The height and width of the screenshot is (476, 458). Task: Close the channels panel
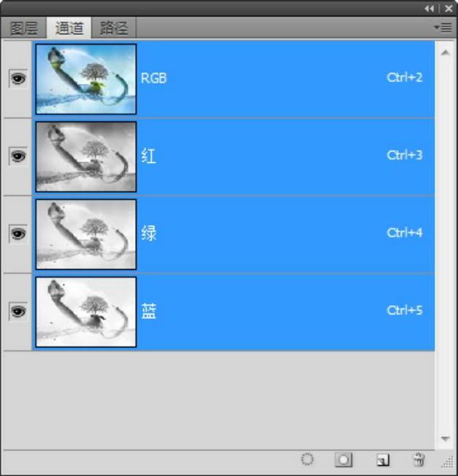coord(449,9)
